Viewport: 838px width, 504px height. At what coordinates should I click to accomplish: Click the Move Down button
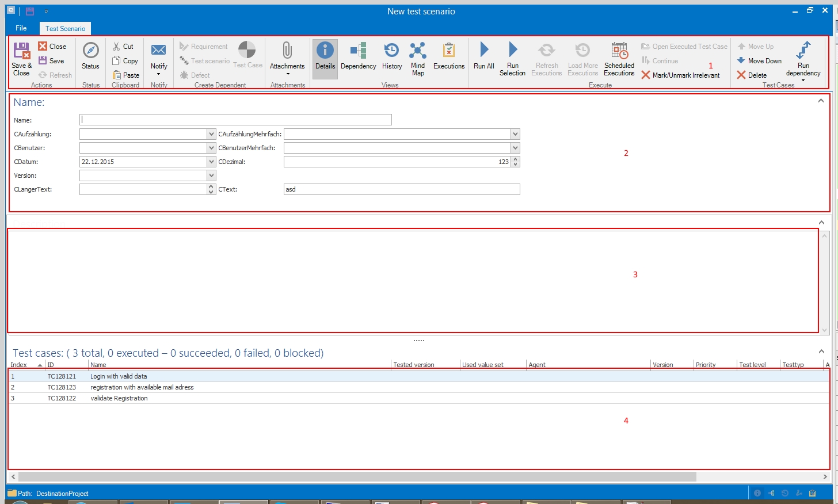tap(759, 61)
